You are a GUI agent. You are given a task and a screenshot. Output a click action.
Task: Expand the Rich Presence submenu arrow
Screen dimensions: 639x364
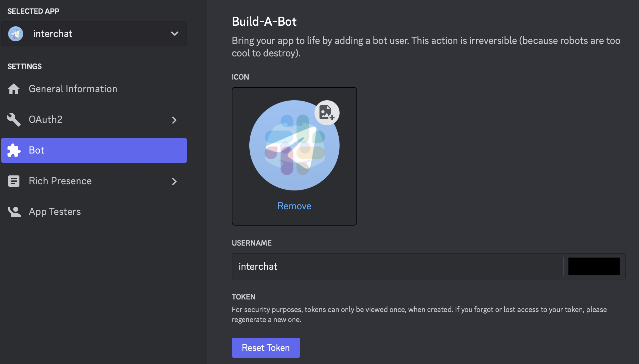[174, 181]
